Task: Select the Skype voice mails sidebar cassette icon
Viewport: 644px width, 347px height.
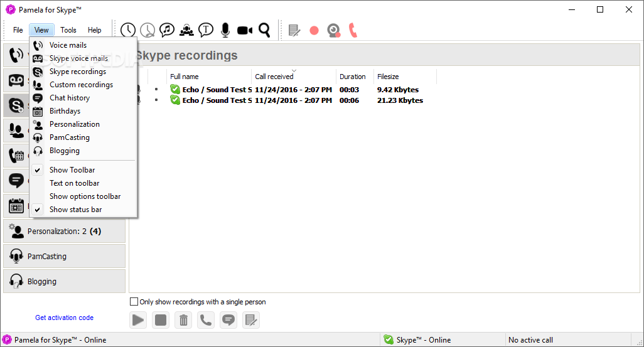Action: 16,80
